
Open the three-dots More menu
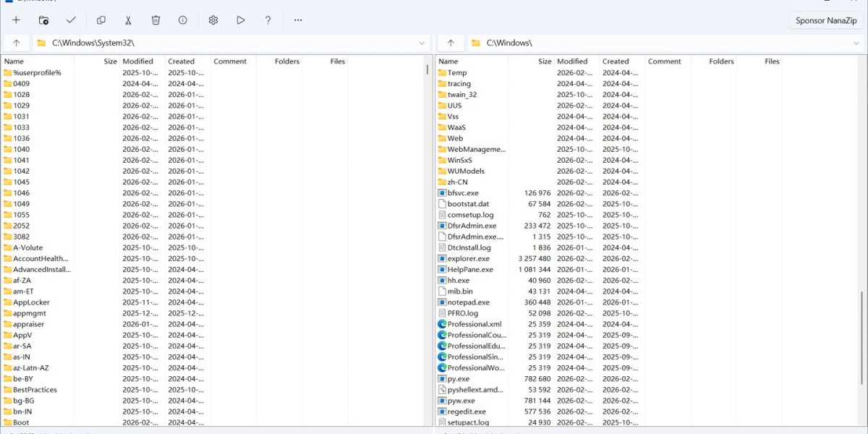pyautogui.click(x=298, y=20)
